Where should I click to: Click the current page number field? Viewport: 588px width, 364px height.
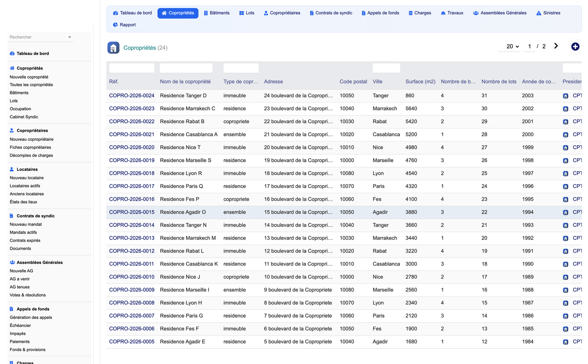coord(529,46)
